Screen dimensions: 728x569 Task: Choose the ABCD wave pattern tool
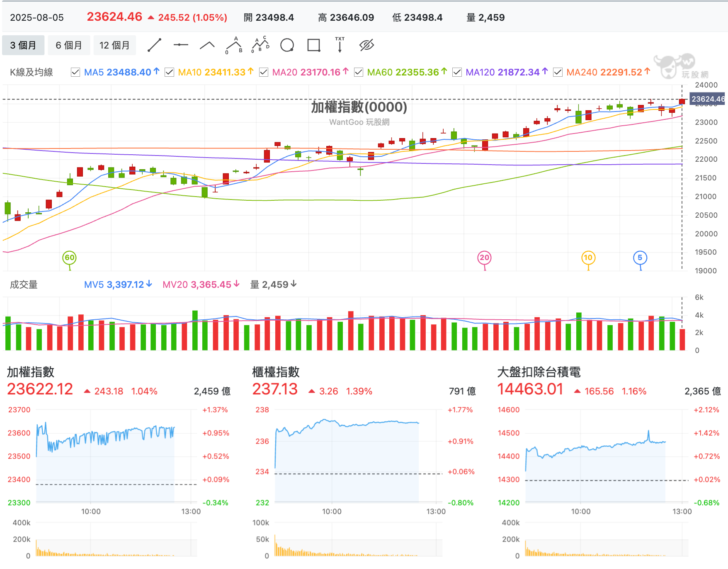pyautogui.click(x=260, y=45)
